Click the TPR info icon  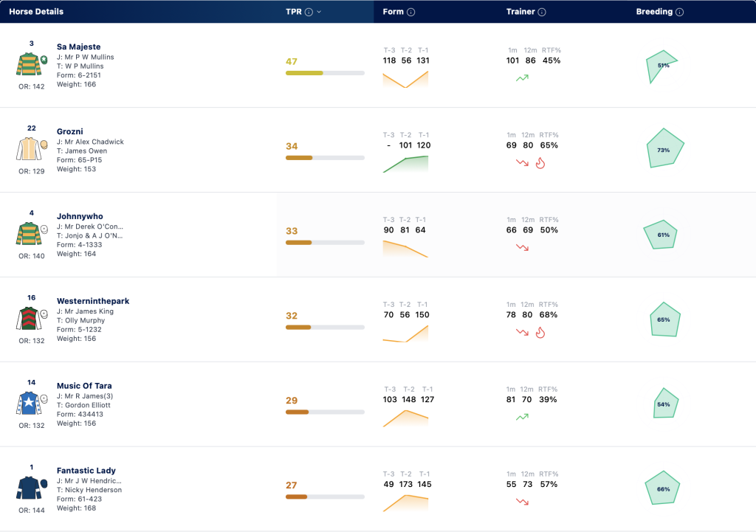tap(309, 12)
